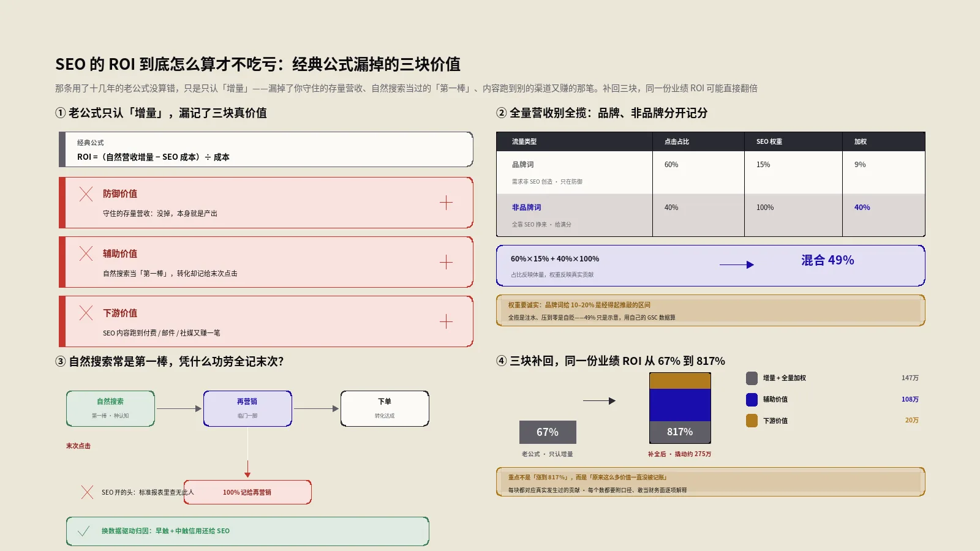Click the 100% 记给再营销 box
The image size is (980, 551).
(247, 492)
